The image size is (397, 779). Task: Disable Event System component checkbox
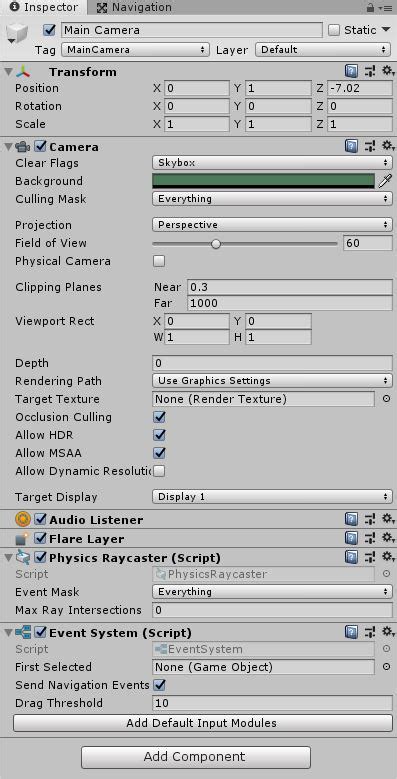40,632
